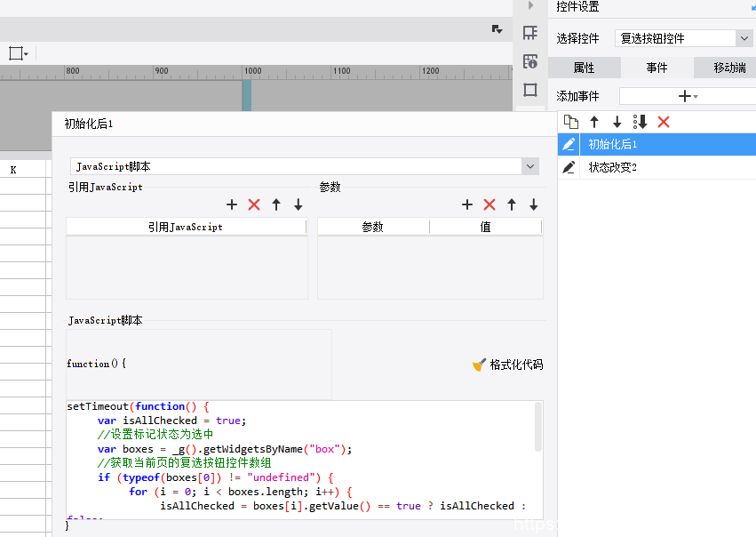
Task: Click the 引用JavaScript column header
Action: [x=186, y=227]
